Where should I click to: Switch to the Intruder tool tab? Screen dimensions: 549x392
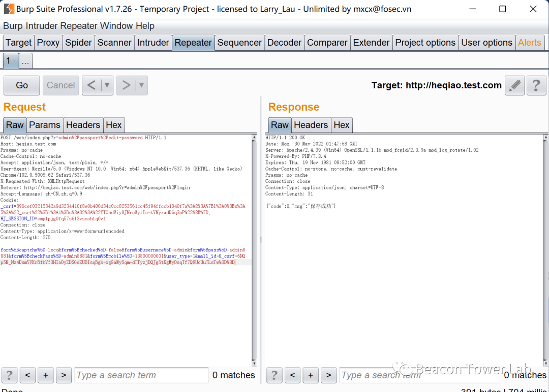pos(153,43)
